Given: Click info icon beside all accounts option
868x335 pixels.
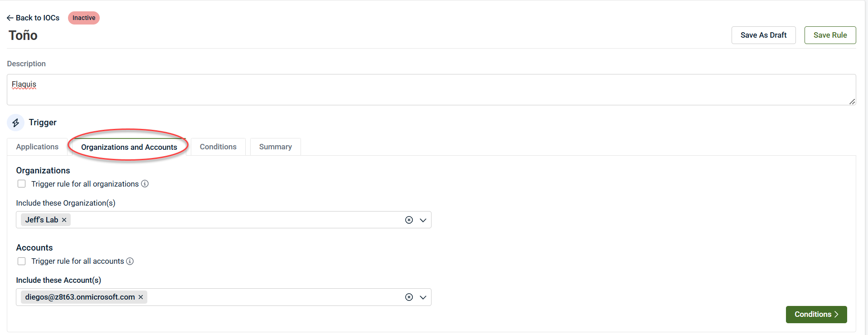Looking at the screenshot, I should tap(130, 261).
